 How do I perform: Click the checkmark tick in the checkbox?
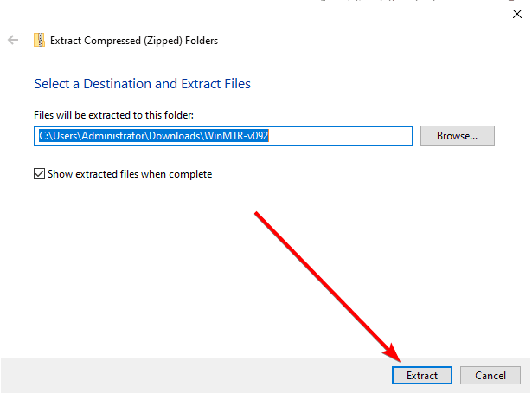[x=39, y=173]
